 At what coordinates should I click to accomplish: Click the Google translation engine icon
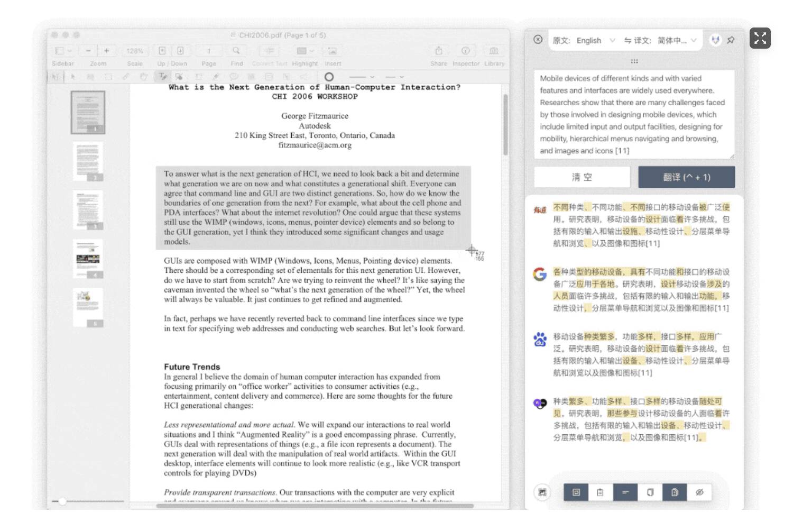(540, 274)
